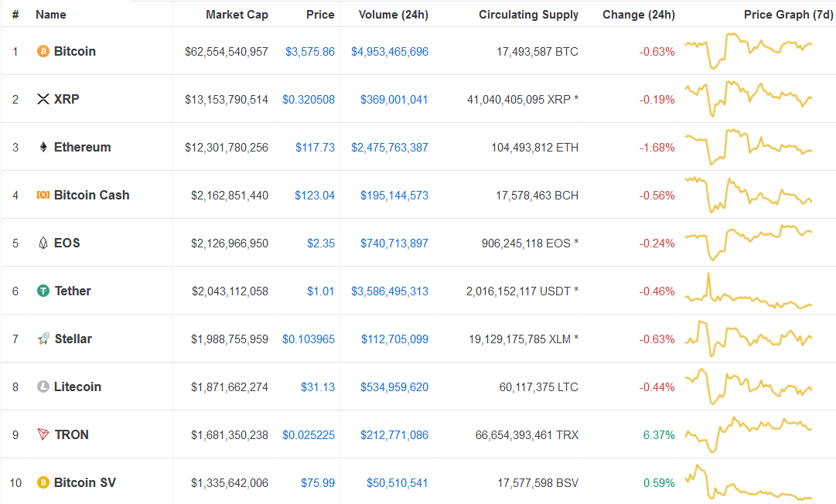The image size is (836, 504).
Task: Open Bitcoin SV volume $50,510,541 link
Action: point(398,483)
